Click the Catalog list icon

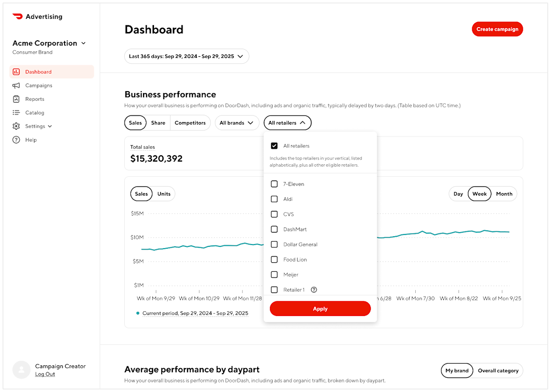click(16, 113)
